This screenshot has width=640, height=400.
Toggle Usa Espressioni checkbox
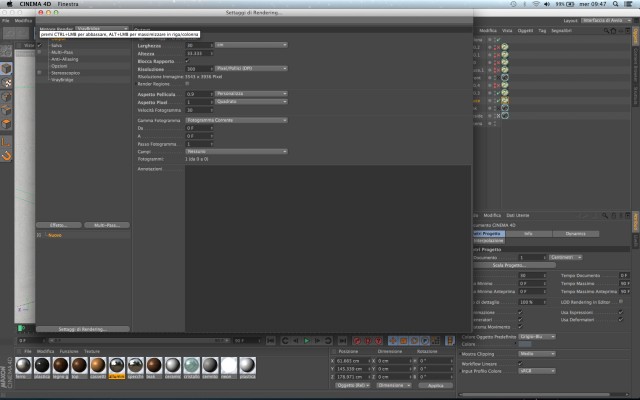tap(621, 312)
